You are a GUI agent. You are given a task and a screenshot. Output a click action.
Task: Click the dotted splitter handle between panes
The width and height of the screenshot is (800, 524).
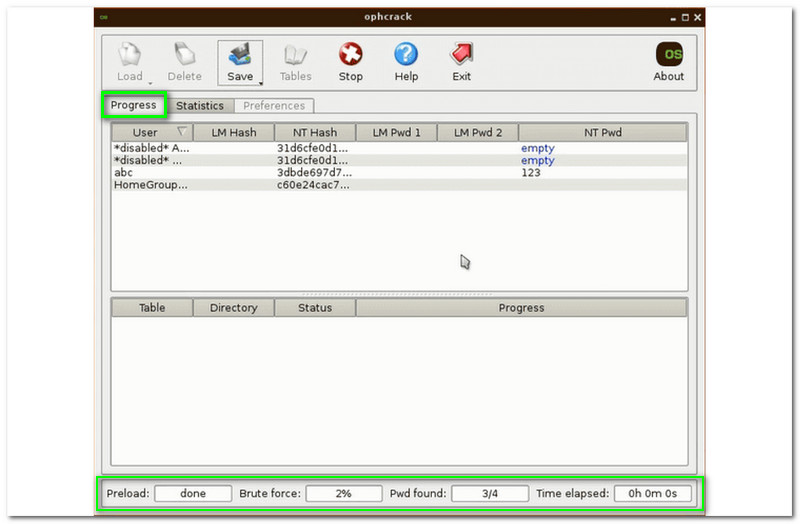[x=397, y=294]
